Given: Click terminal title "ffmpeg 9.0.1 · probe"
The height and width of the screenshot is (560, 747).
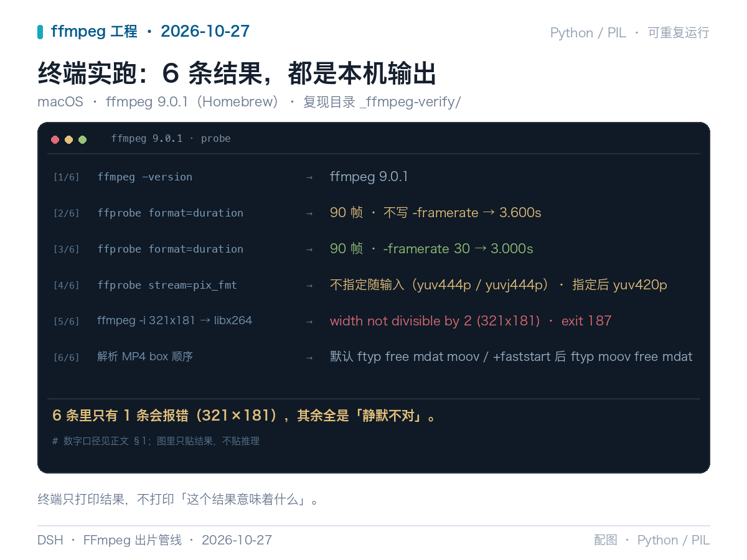Looking at the screenshot, I should 171,139.
